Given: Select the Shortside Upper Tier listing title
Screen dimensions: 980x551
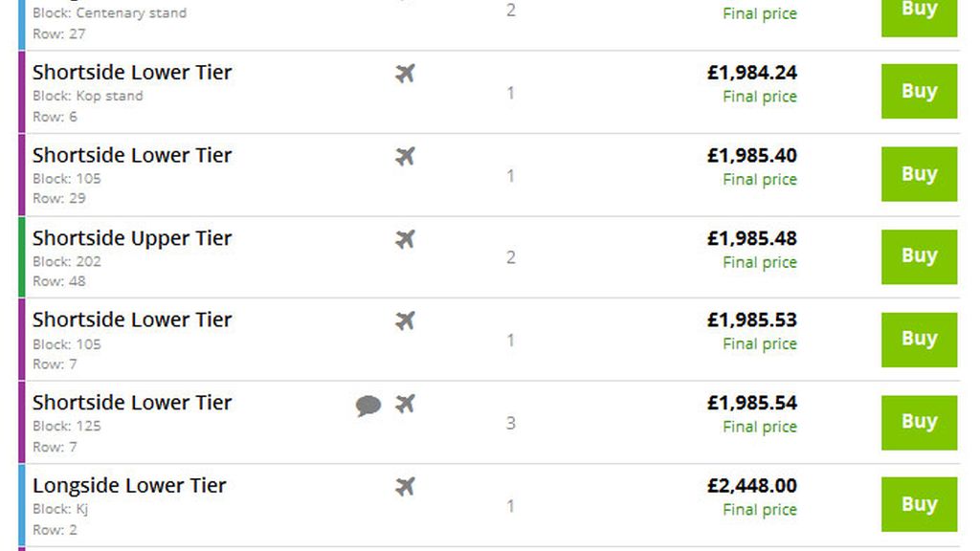Looking at the screenshot, I should pyautogui.click(x=132, y=238).
